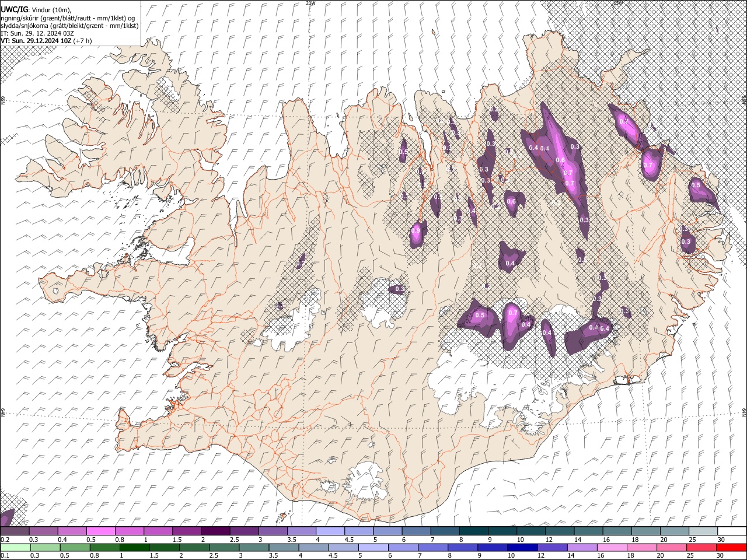Select the gray-teal swatch labeled 18 in the purple legend row

coord(645,531)
